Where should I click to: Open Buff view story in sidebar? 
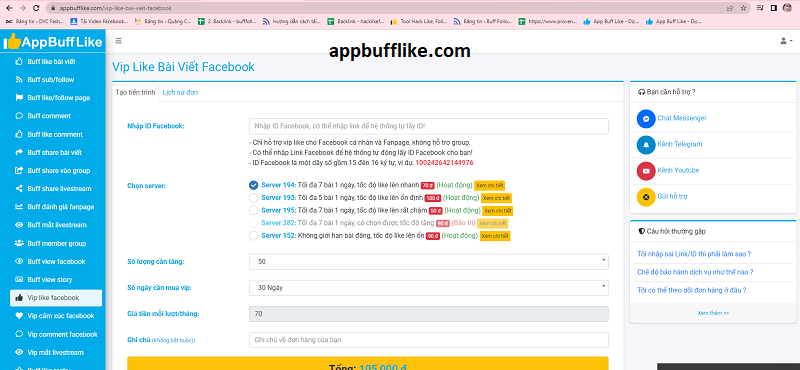(50, 280)
